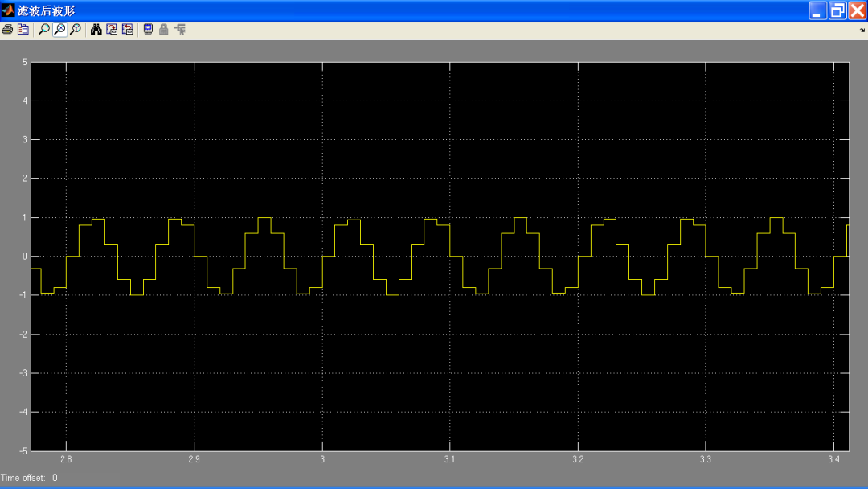
Task: Click the dock arrow at toolbar's right end
Action: point(862,31)
